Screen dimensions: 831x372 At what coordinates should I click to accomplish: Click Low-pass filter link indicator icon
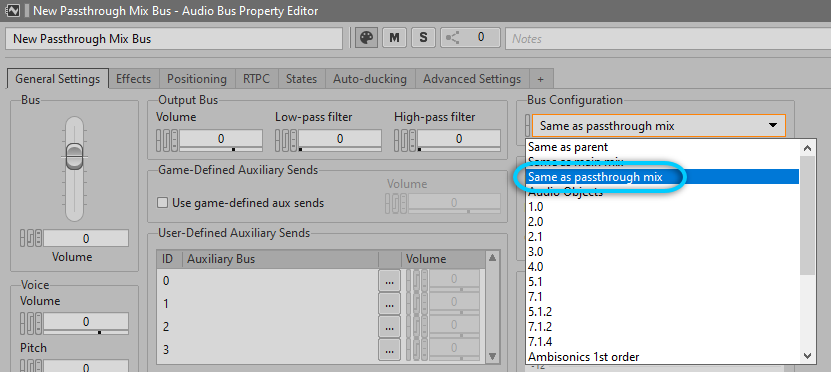[x=286, y=139]
